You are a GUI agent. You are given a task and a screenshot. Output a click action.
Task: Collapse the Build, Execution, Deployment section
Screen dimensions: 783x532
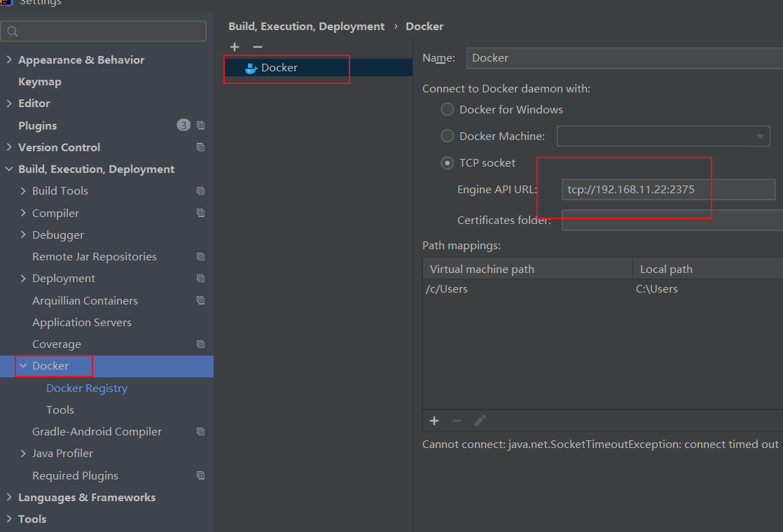(9, 169)
